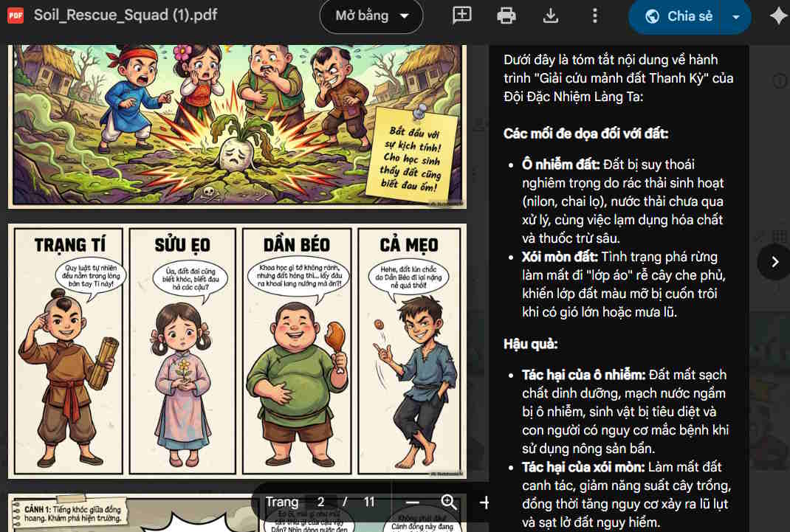This screenshot has width=790, height=532.
Task: Add a comment to the PDF
Action: (x=461, y=15)
